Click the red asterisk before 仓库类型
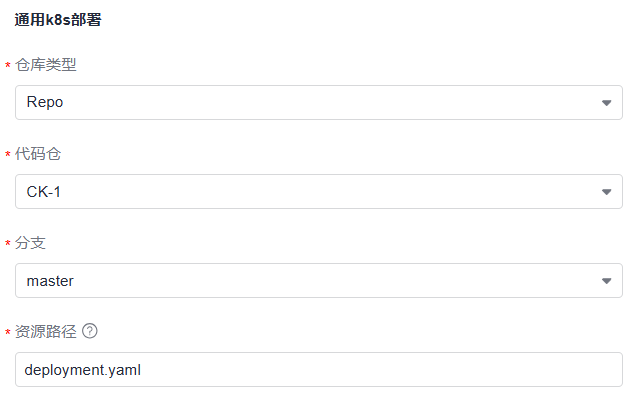The height and width of the screenshot is (407, 639). (8, 67)
